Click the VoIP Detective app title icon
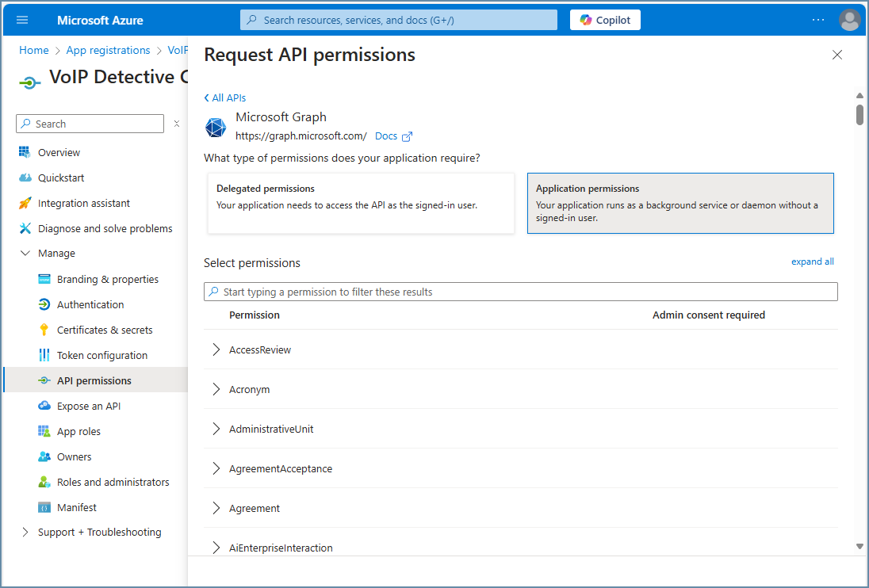The height and width of the screenshot is (588, 869). point(30,83)
